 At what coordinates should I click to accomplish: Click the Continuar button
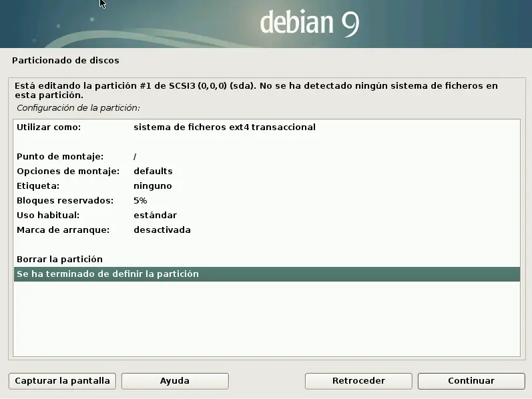tap(471, 381)
